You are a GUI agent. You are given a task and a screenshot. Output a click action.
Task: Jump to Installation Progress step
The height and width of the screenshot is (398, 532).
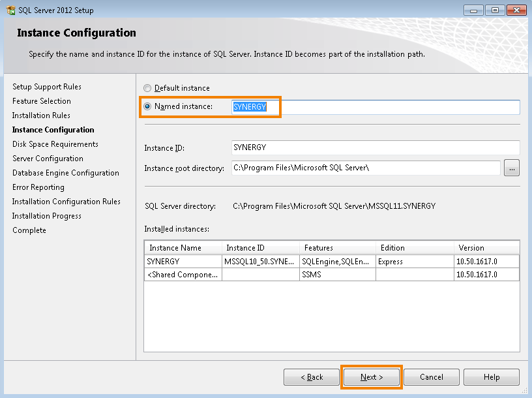[46, 215]
